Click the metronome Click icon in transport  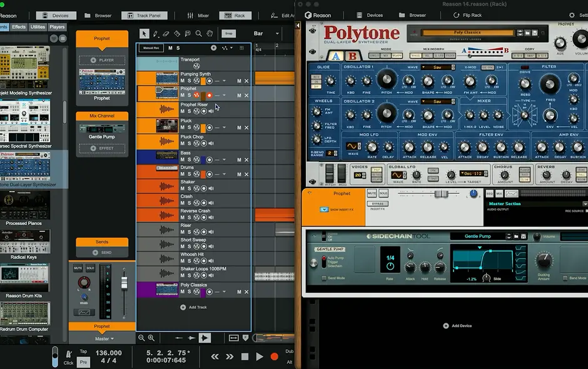click(x=69, y=354)
